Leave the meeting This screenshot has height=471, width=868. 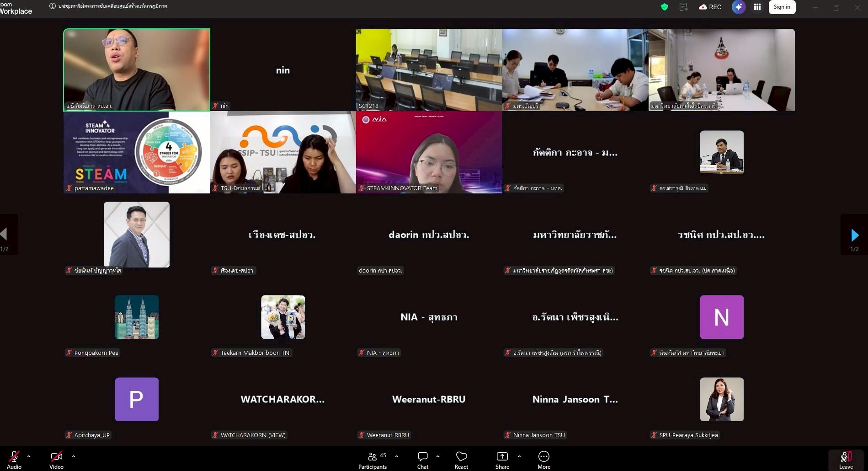[846, 460]
